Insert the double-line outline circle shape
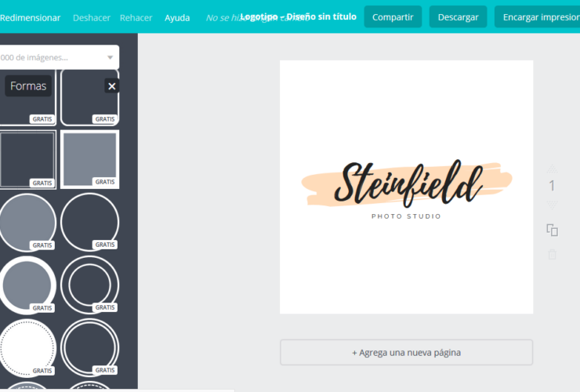 pyautogui.click(x=89, y=348)
